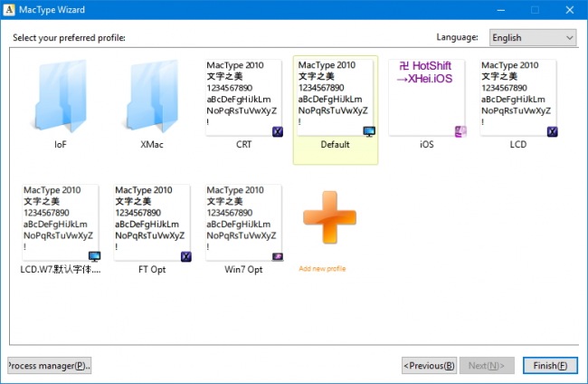Click the Default label text

click(336, 145)
